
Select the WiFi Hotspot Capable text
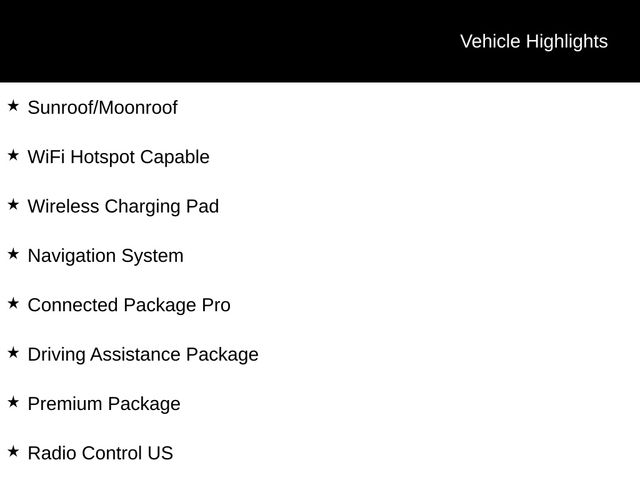(118, 157)
